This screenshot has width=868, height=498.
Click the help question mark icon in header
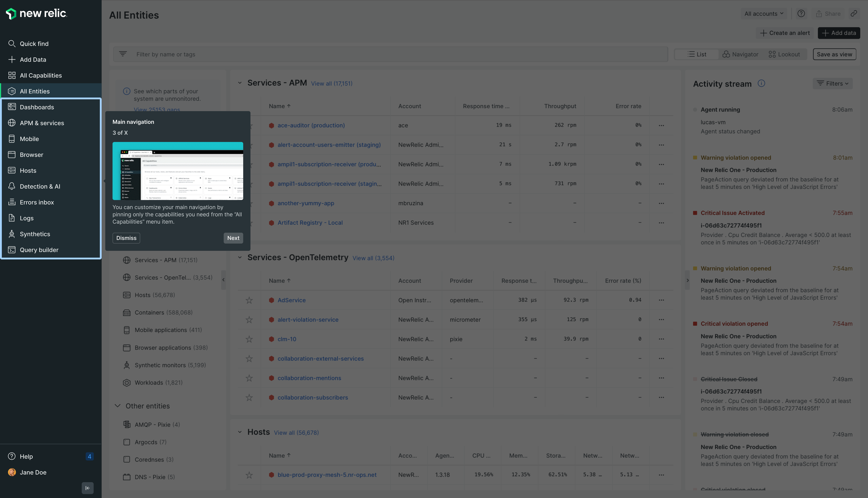click(801, 14)
